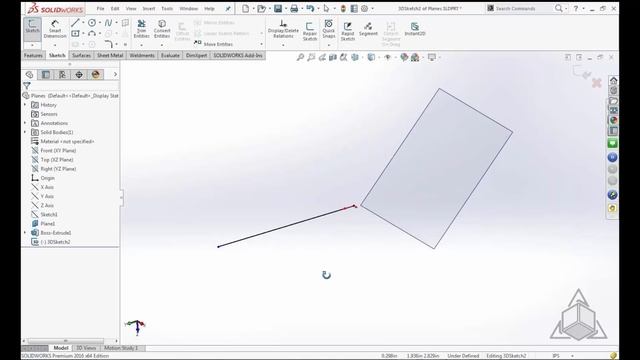Click the New document icon
The height and width of the screenshot is (360, 640).
(245, 9)
